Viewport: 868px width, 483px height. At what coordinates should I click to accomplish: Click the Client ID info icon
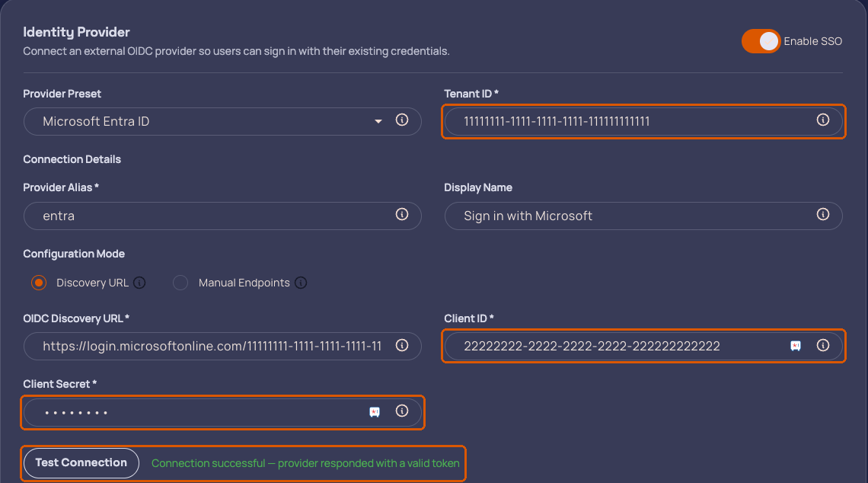pyautogui.click(x=823, y=345)
